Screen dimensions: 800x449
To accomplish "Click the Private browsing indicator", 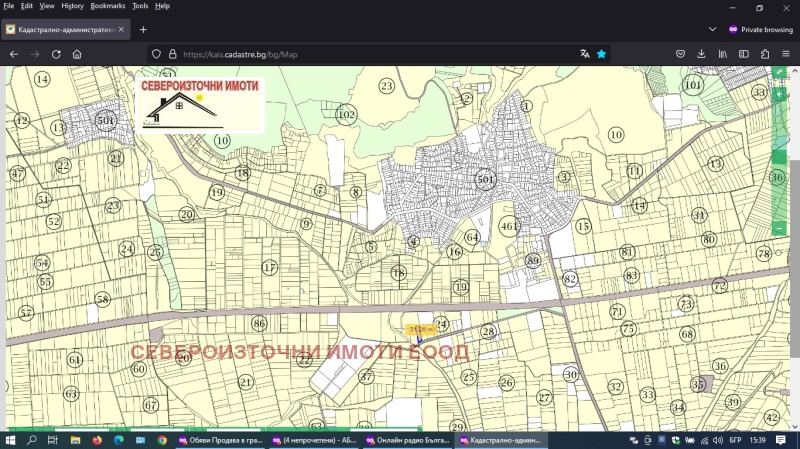I will pos(761,30).
